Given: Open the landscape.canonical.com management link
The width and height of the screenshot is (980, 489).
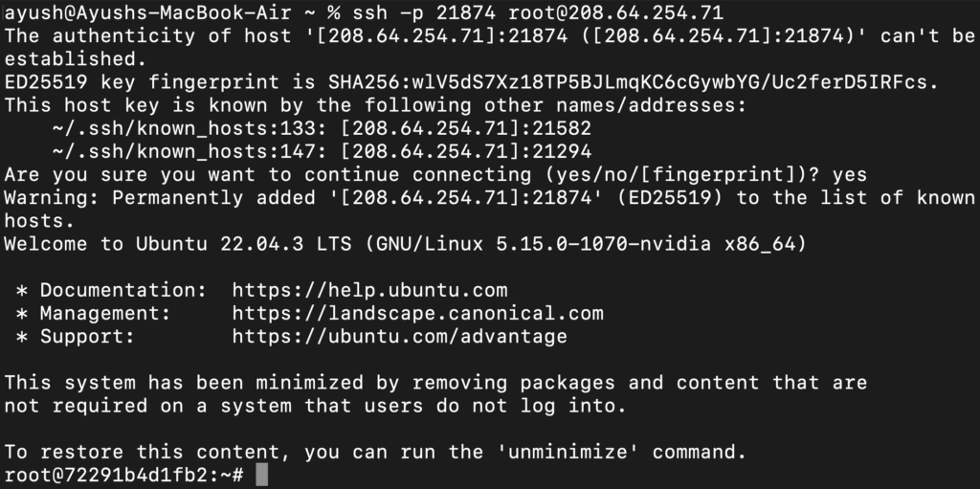Looking at the screenshot, I should pyautogui.click(x=417, y=313).
